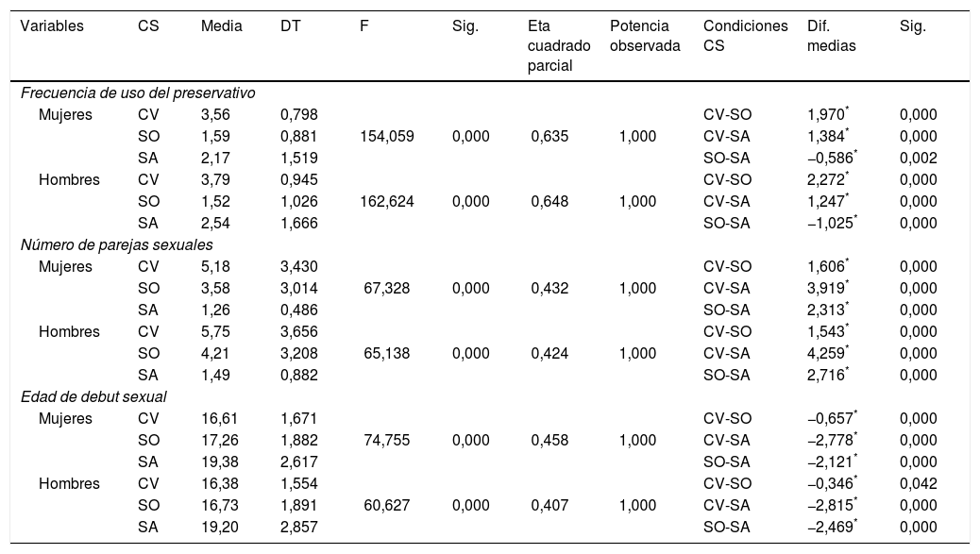Click the standard deviation value 0,486
Viewport: 980px width, 554px height.
(x=298, y=310)
